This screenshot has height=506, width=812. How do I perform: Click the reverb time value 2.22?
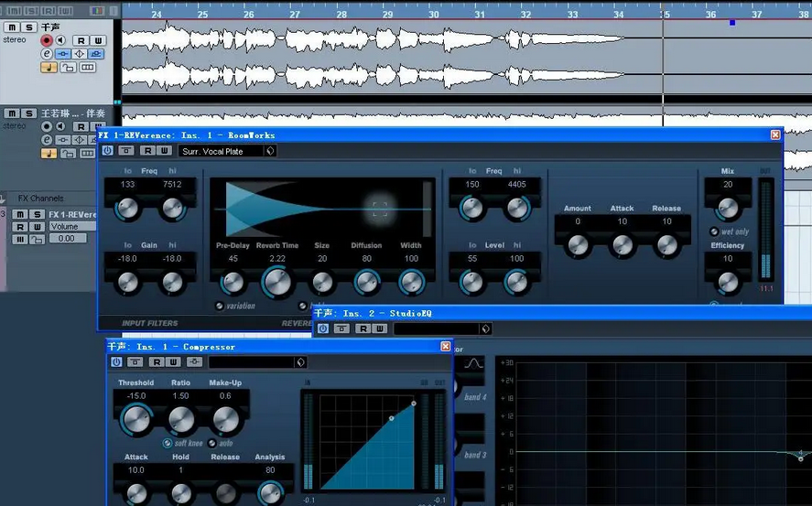pos(277,259)
